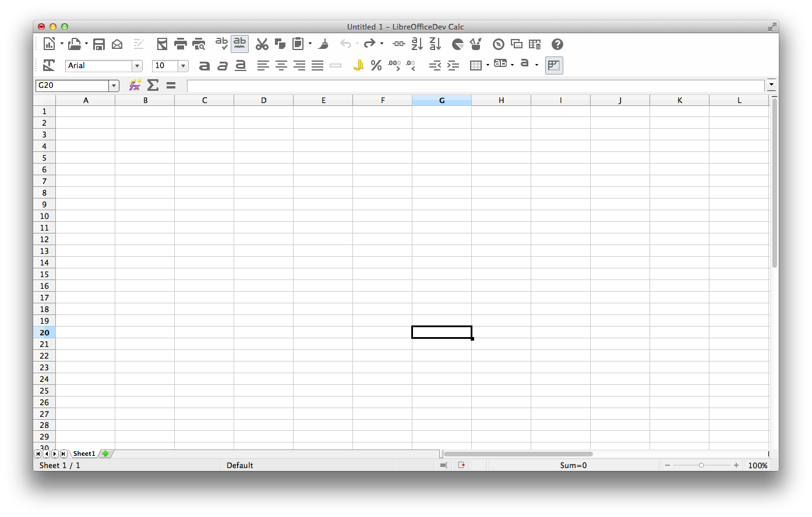The height and width of the screenshot is (517, 812).
Task: Click the Cut scissors icon
Action: tap(262, 44)
